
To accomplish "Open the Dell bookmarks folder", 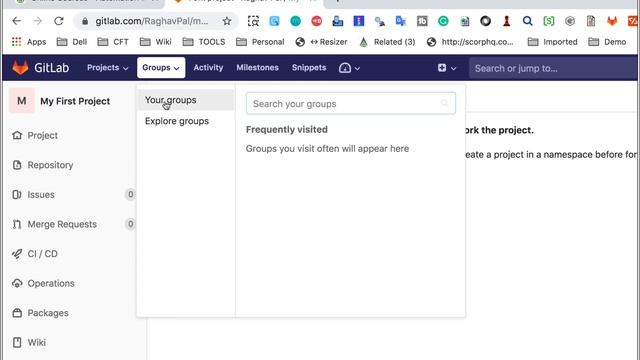I will point(72,42).
